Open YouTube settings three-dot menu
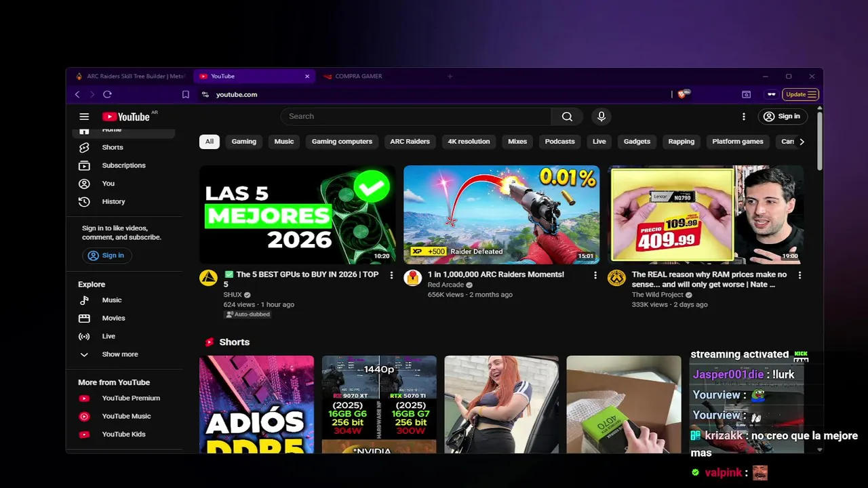 point(744,117)
